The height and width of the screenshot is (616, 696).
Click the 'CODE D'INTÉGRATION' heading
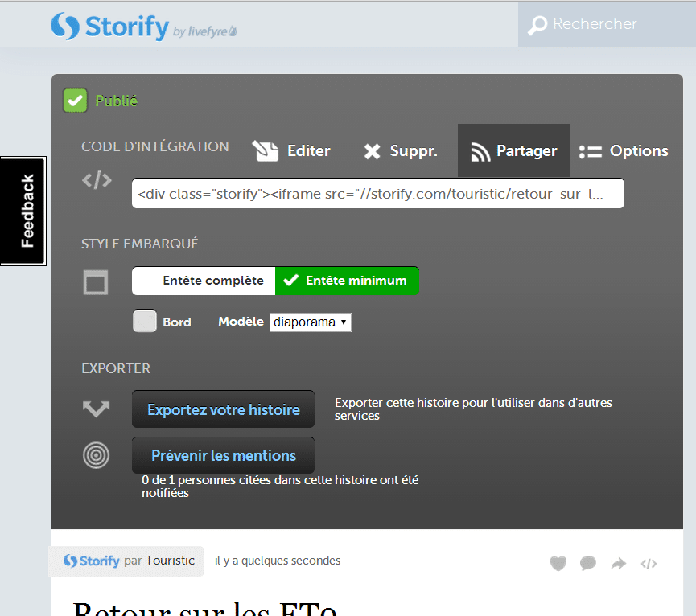tap(155, 146)
